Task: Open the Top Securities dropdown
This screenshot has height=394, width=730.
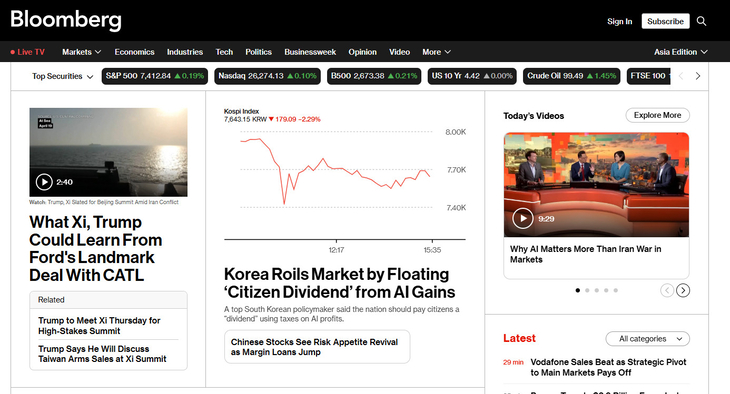Action: [x=62, y=76]
